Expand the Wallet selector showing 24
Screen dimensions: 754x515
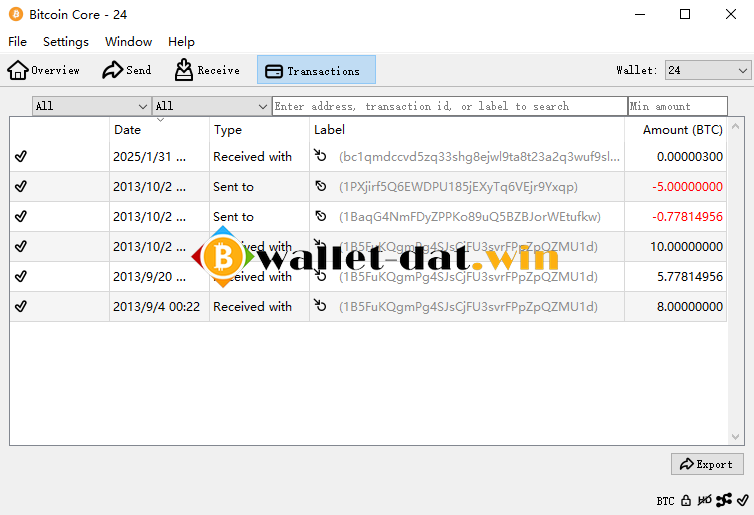(708, 70)
